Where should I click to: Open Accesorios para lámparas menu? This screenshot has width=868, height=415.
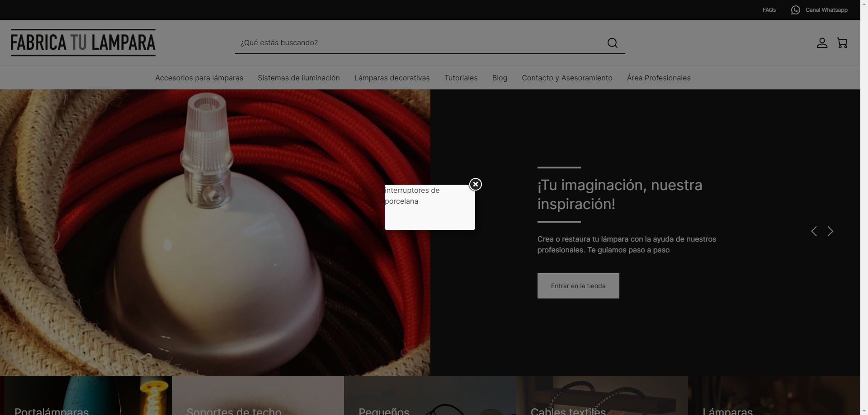pos(199,78)
